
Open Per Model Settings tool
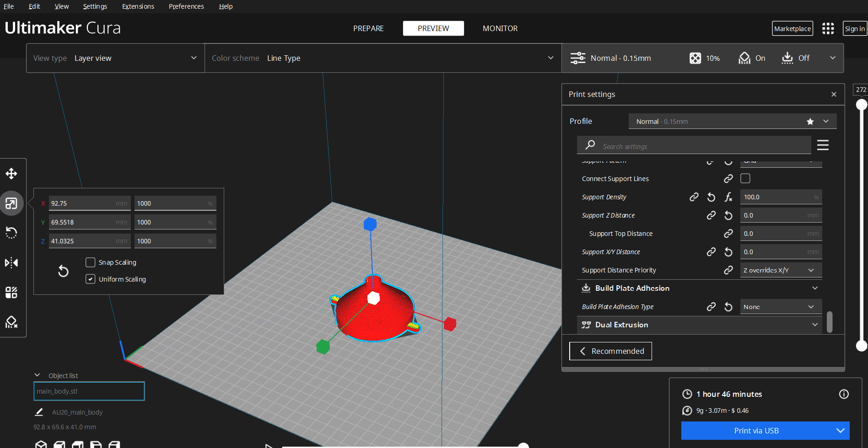[11, 293]
